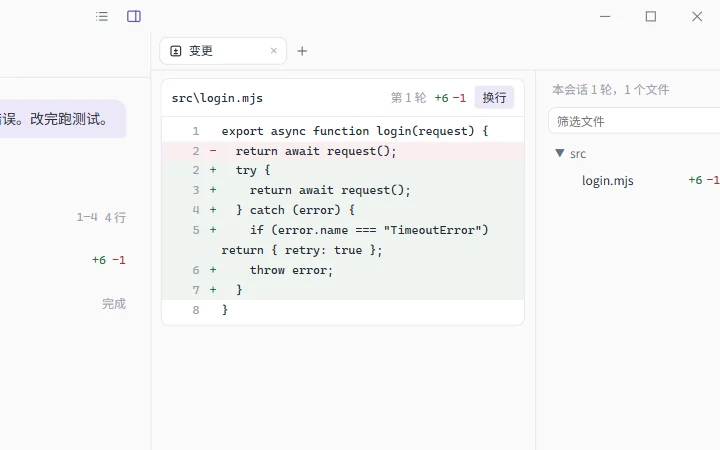Viewport: 720px width, 450px height.
Task: Click the removed line return await request()
Action: (343, 151)
